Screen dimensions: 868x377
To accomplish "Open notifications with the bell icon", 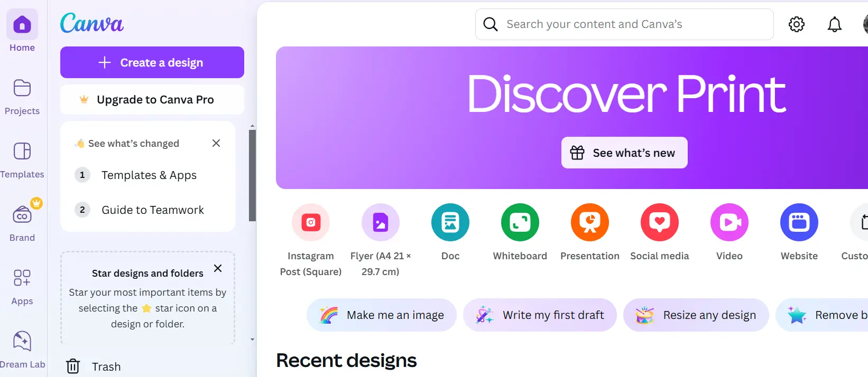I will 835,24.
